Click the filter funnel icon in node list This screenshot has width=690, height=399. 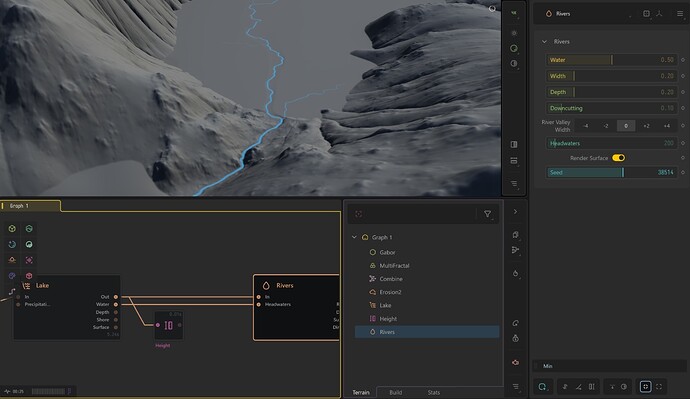(488, 214)
